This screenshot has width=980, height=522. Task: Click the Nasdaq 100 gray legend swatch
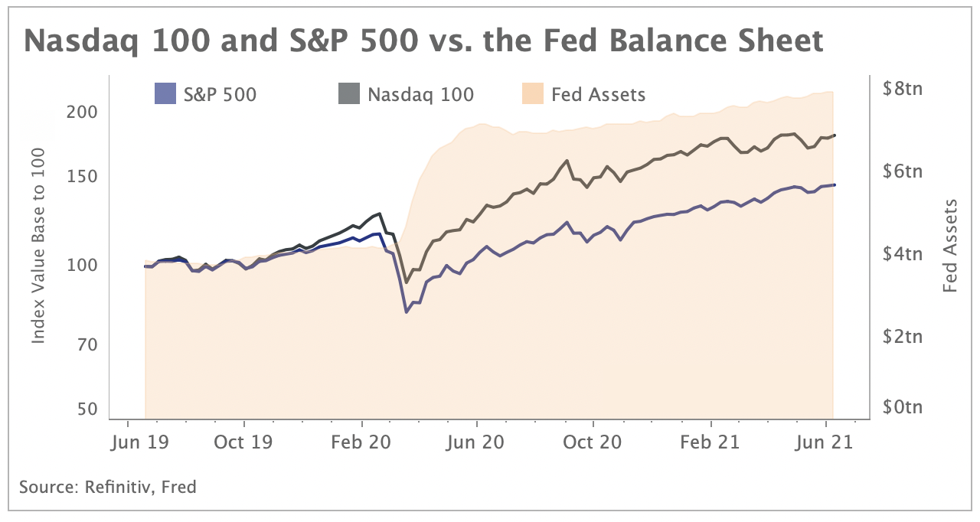348,94
